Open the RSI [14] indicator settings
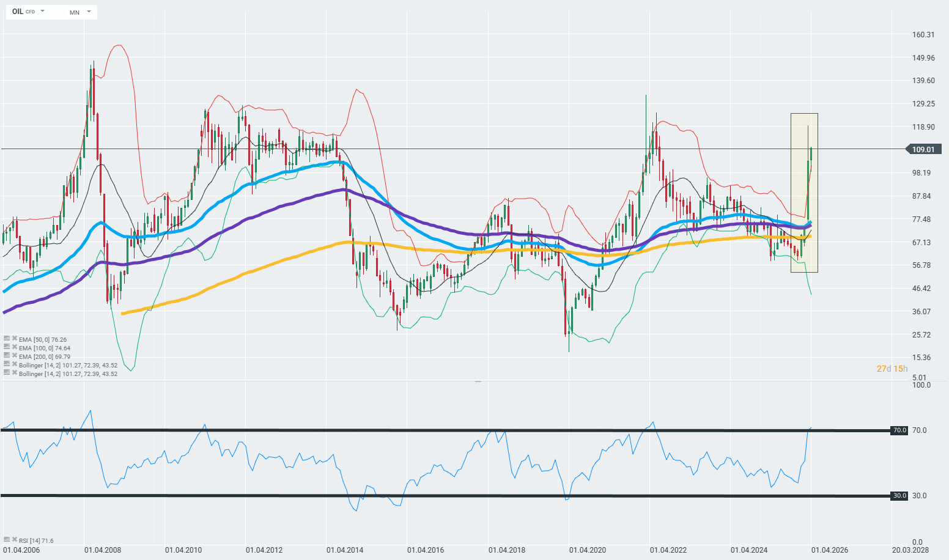Image resolution: width=949 pixels, height=560 pixels. [7, 540]
